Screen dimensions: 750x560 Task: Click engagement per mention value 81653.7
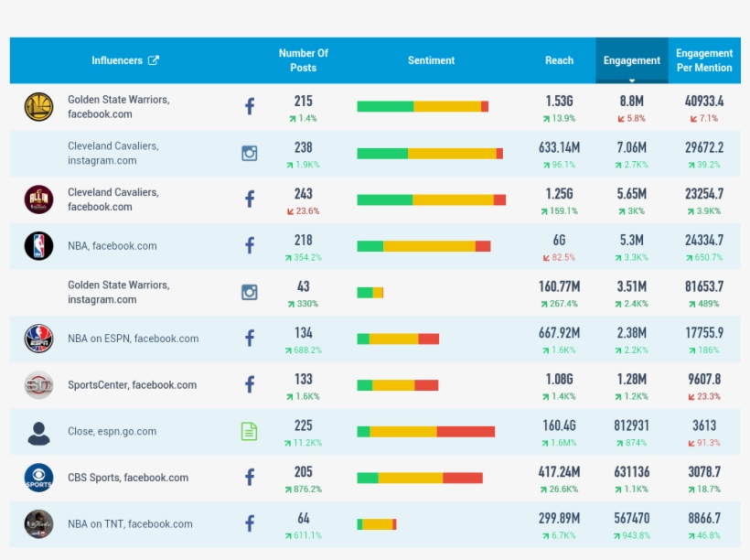(704, 286)
